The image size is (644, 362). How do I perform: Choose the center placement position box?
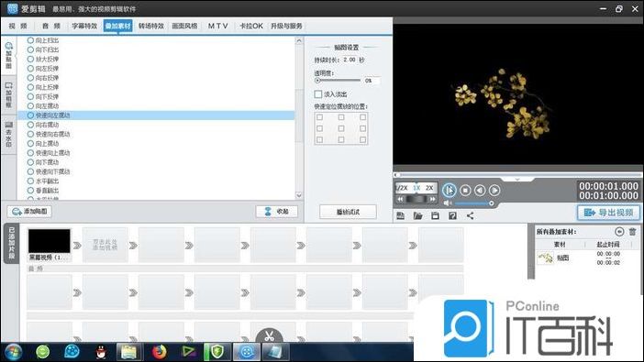341,128
